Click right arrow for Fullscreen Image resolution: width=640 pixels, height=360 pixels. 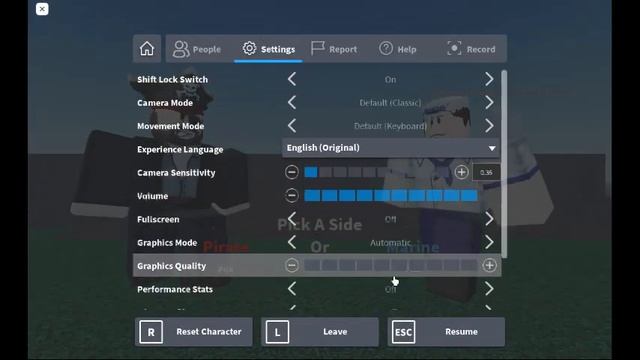click(x=489, y=219)
